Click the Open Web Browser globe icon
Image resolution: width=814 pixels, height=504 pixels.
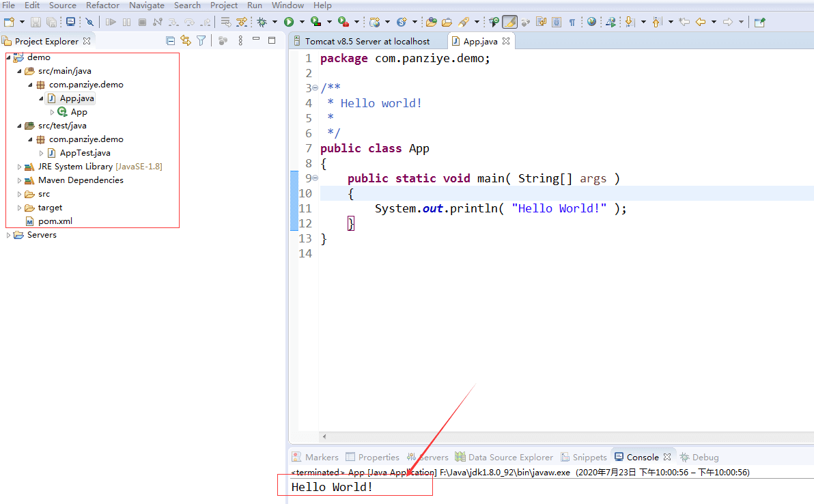click(x=592, y=22)
